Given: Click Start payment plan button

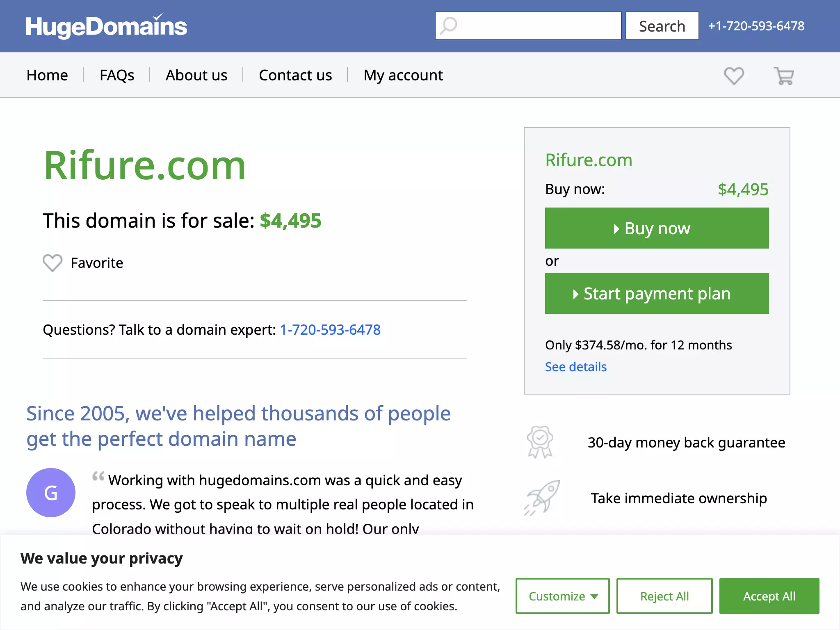Looking at the screenshot, I should 657,293.
